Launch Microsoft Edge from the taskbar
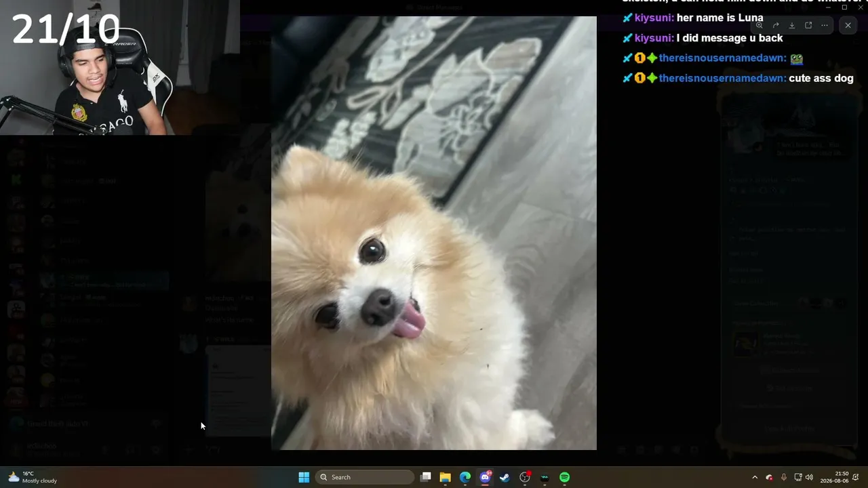The width and height of the screenshot is (868, 488). click(465, 477)
